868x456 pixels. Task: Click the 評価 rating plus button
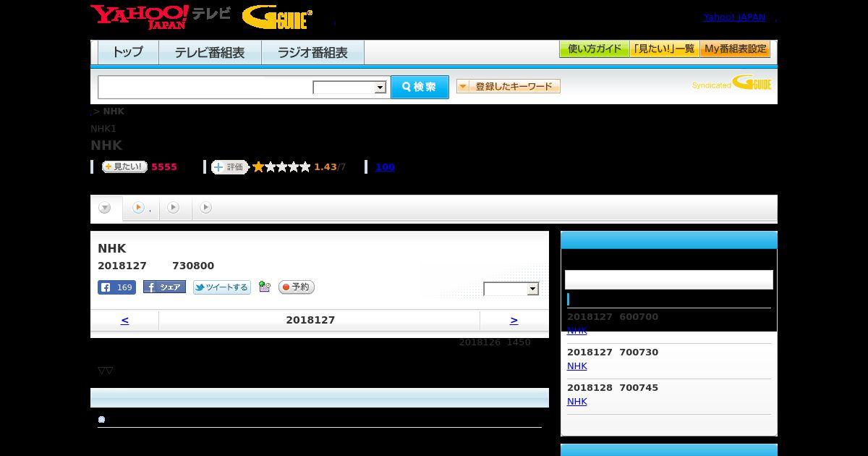[x=229, y=167]
